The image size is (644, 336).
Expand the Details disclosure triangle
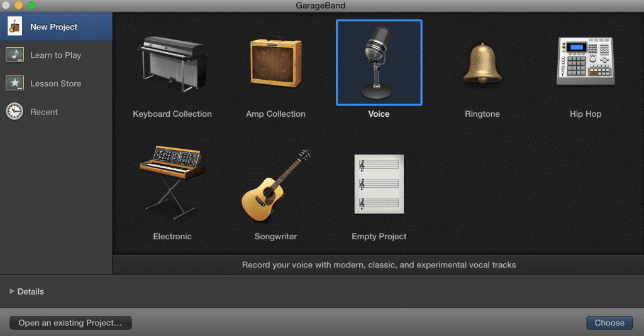coord(12,291)
